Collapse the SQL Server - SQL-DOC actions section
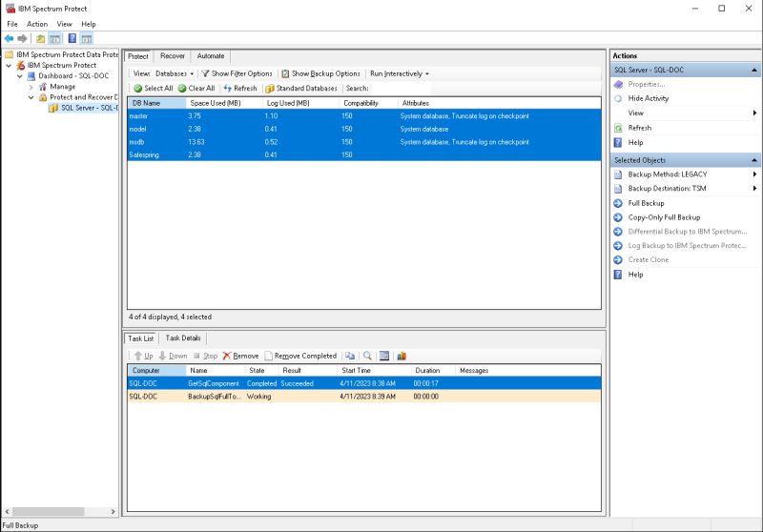Image resolution: width=763 pixels, height=532 pixels. tap(754, 70)
